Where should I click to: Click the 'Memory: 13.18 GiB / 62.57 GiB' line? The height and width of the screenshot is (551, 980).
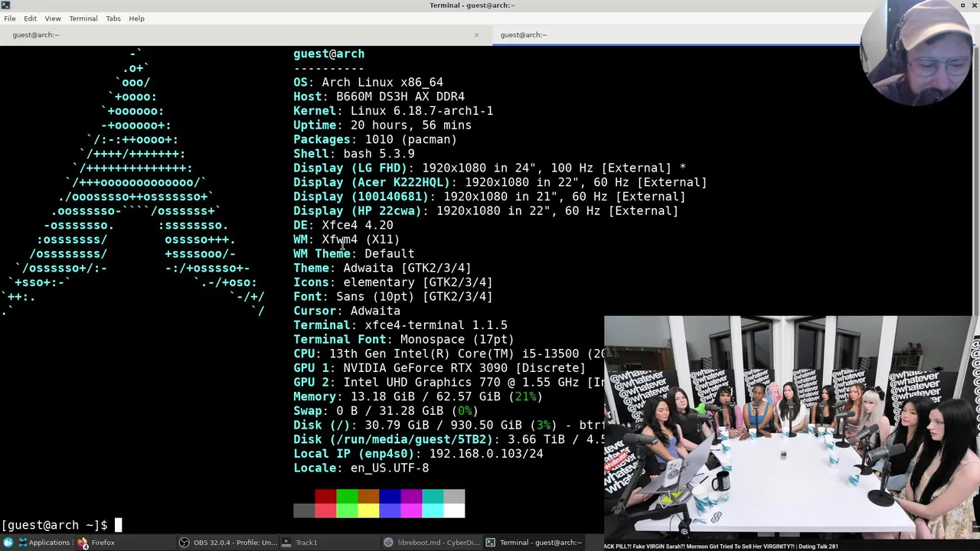click(418, 396)
